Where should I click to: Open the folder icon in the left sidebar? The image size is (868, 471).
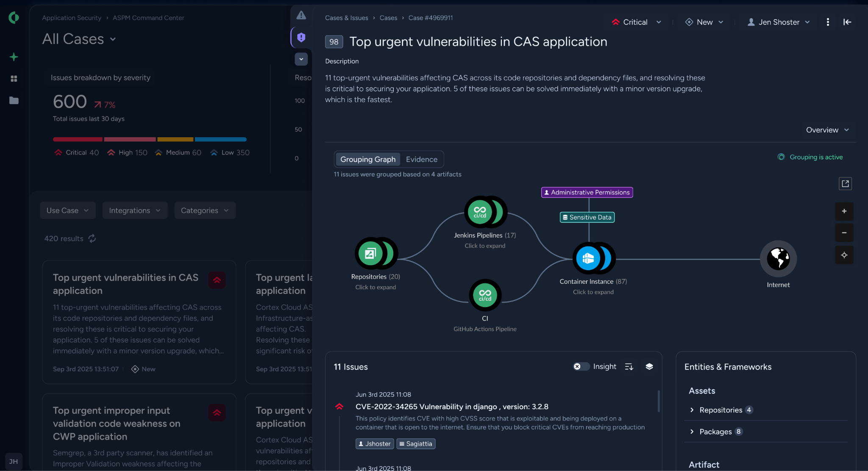(x=14, y=101)
